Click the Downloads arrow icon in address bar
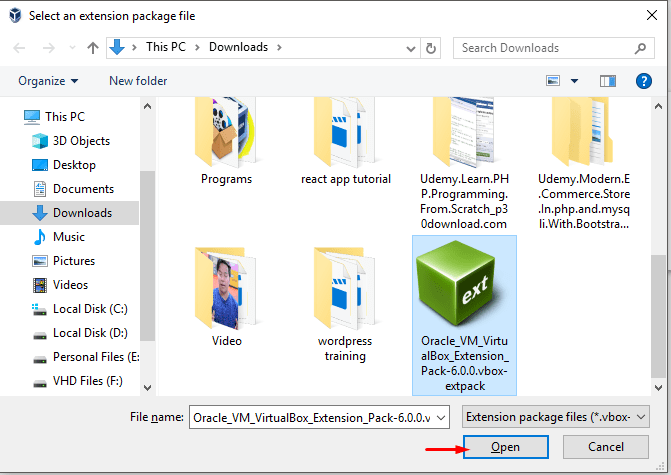Screen dimensions: 671x475 [117, 47]
